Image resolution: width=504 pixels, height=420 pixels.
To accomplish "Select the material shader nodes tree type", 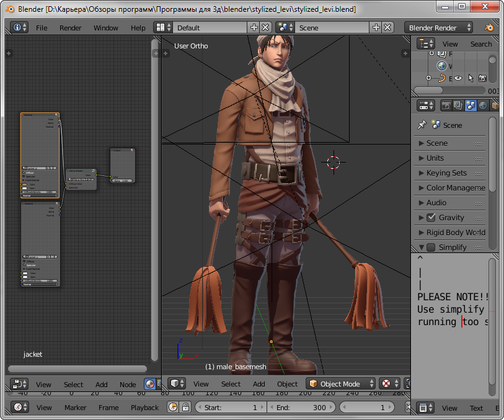I will click(150, 383).
